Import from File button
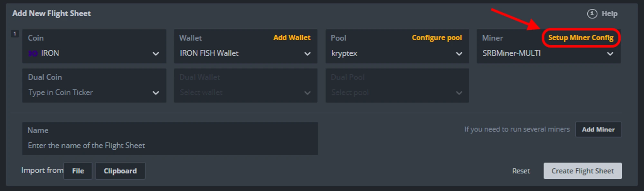Screen dimensions: 644x191 coord(78,171)
